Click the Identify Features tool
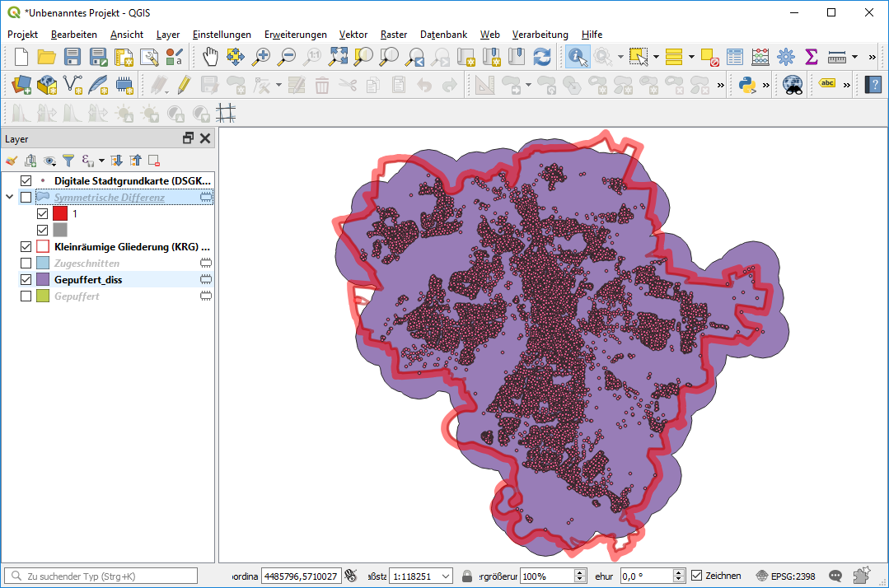Screen dimensions: 889x588 tap(578, 57)
